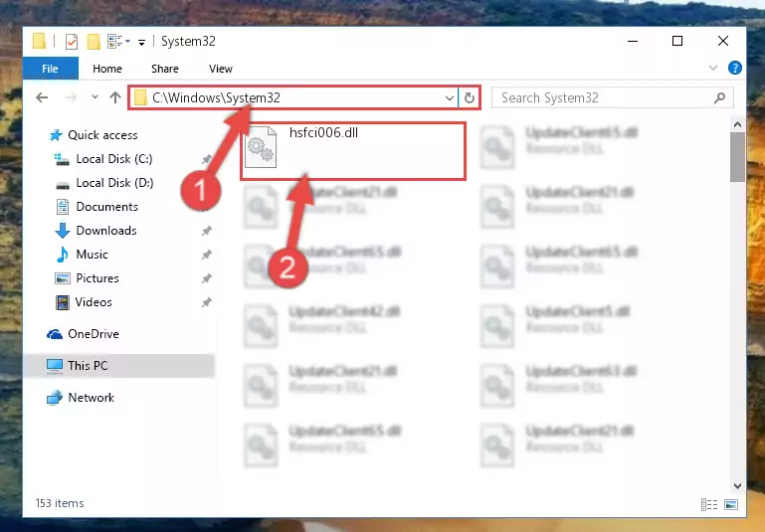Viewport: 765px width, 532px height.
Task: Click the pin icon next to Downloads
Action: pos(207,231)
